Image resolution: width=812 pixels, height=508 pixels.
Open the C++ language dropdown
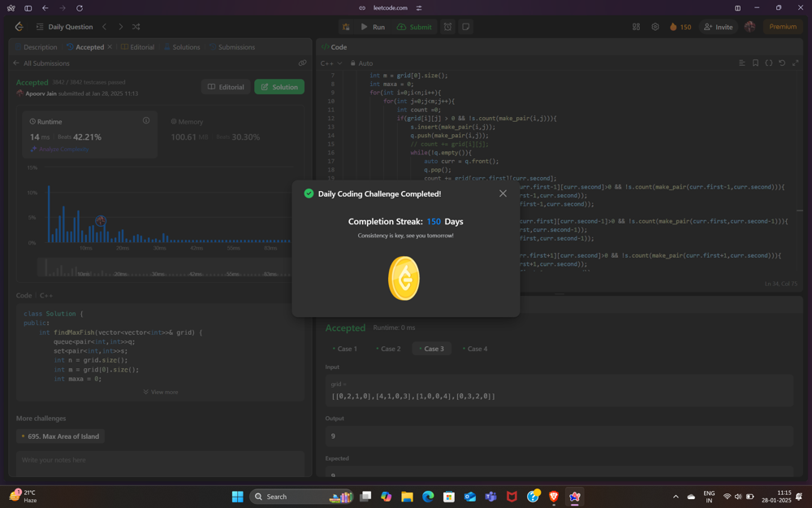(331, 63)
